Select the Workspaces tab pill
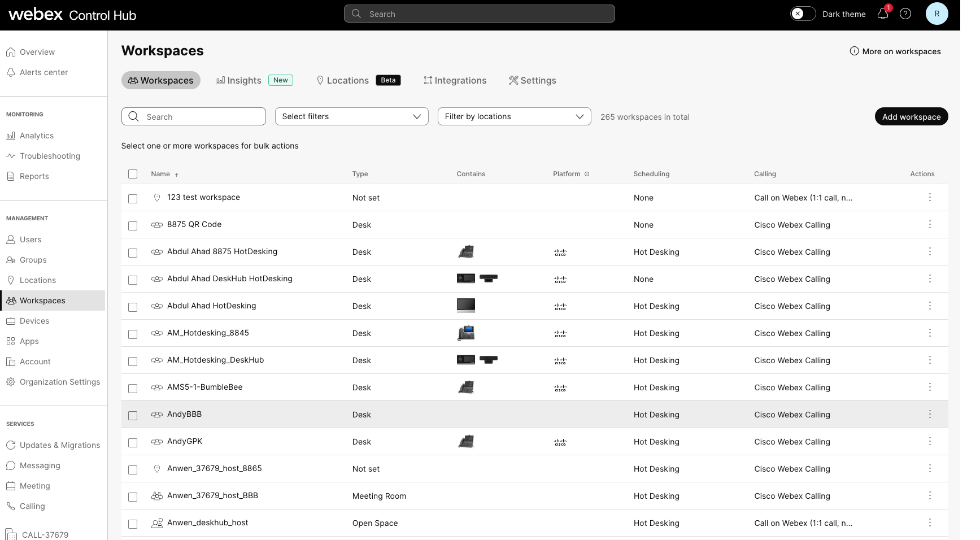The height and width of the screenshot is (540, 980). [161, 80]
